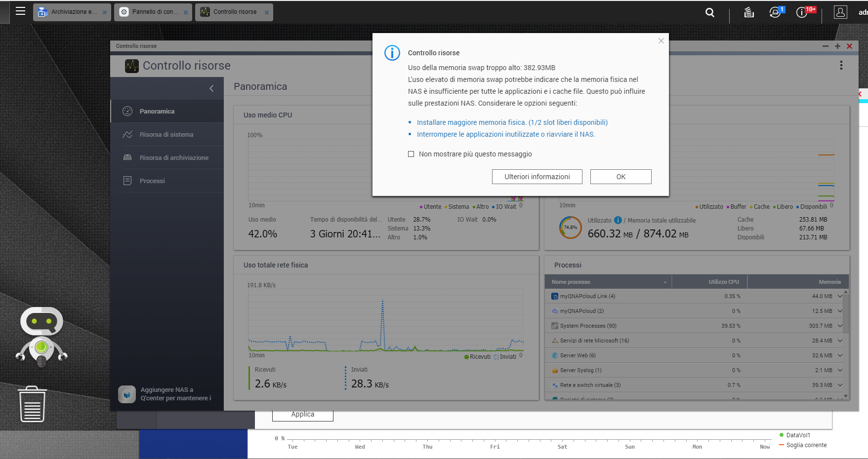Expand the myQNAPcloud Link process row

(839, 296)
